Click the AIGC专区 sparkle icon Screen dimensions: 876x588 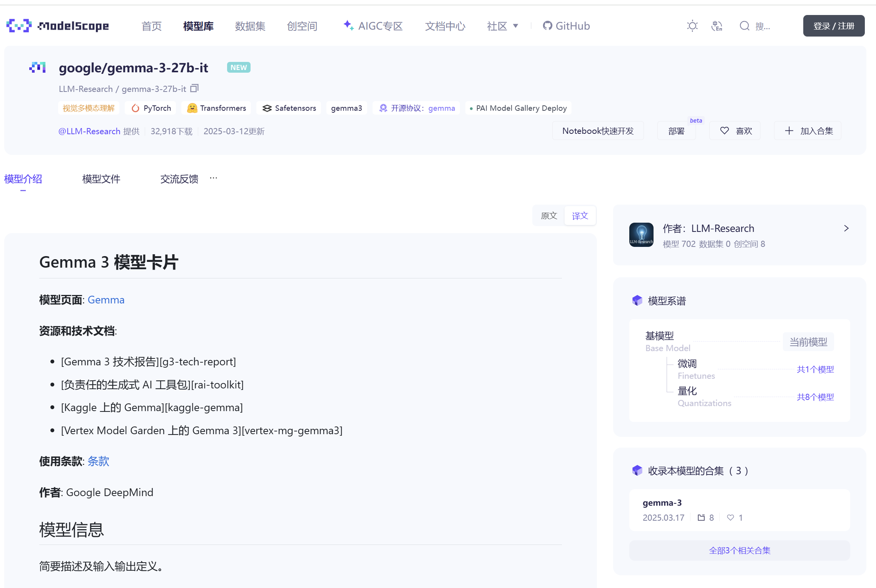point(348,25)
